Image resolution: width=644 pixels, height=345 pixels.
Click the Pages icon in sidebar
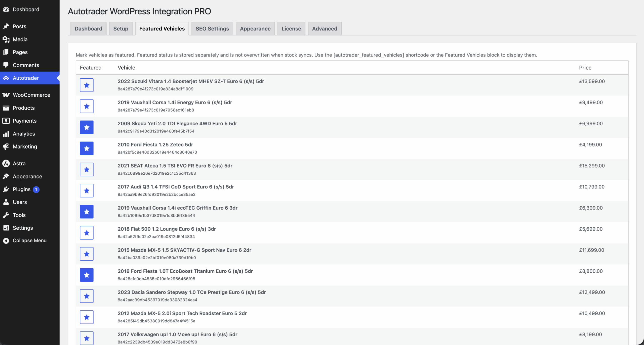point(6,52)
